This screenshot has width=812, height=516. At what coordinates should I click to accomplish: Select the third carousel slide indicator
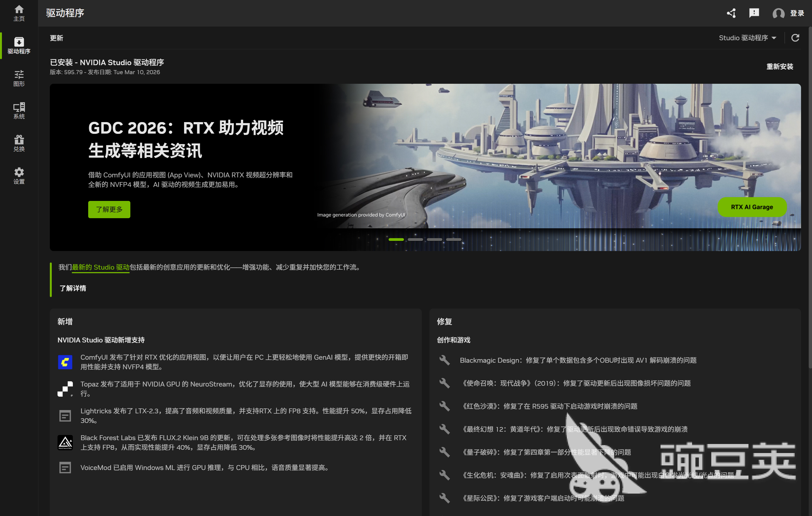coord(434,239)
